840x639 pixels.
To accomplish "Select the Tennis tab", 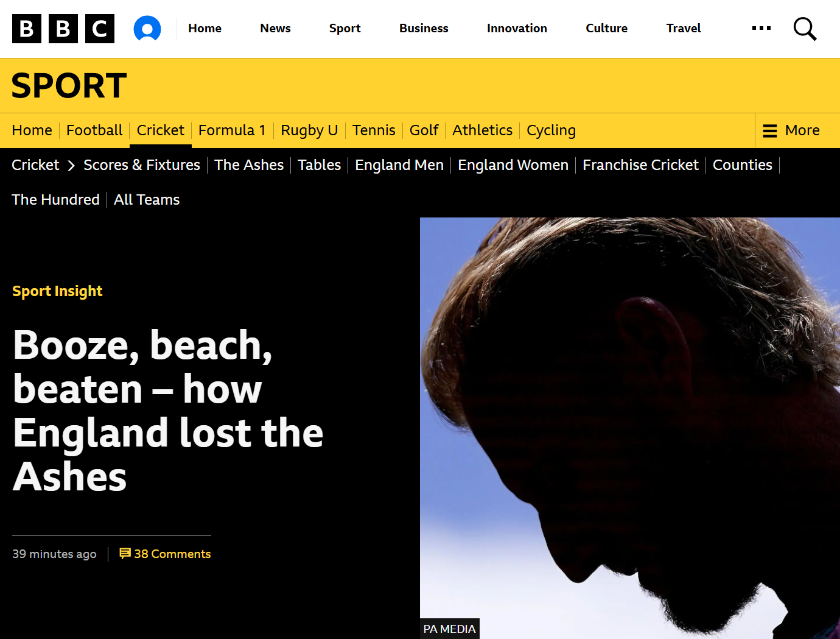I will coord(374,130).
